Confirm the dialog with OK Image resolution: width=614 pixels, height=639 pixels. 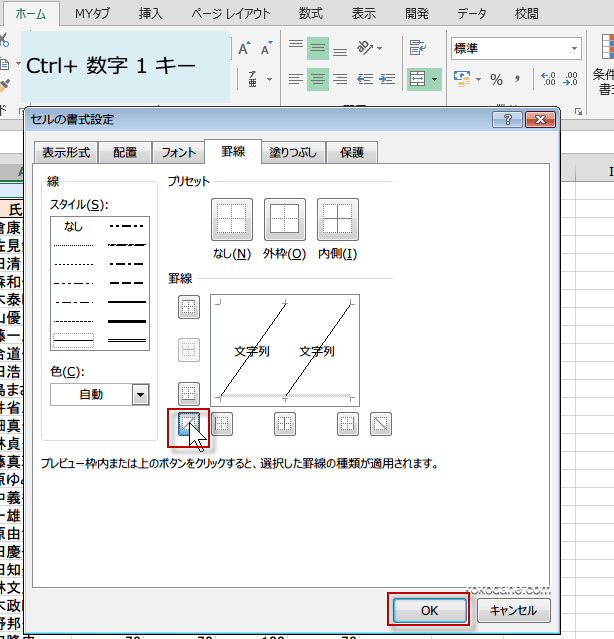tap(428, 610)
